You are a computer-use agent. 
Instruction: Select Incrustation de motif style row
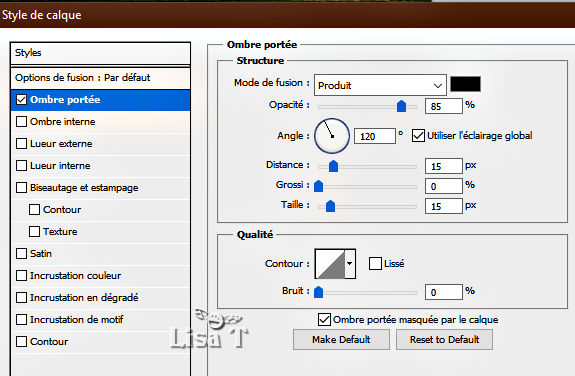100,320
